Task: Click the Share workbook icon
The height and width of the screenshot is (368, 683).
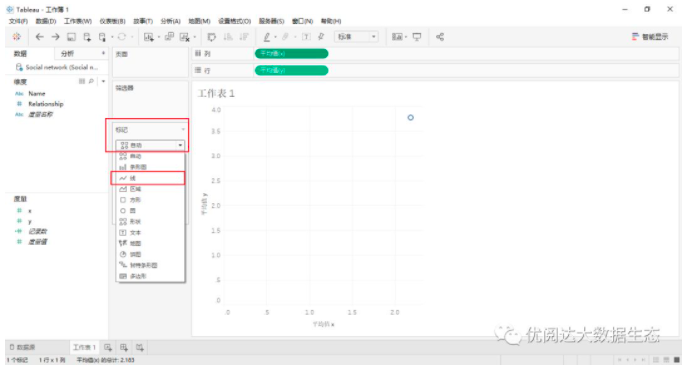Action: 440,37
